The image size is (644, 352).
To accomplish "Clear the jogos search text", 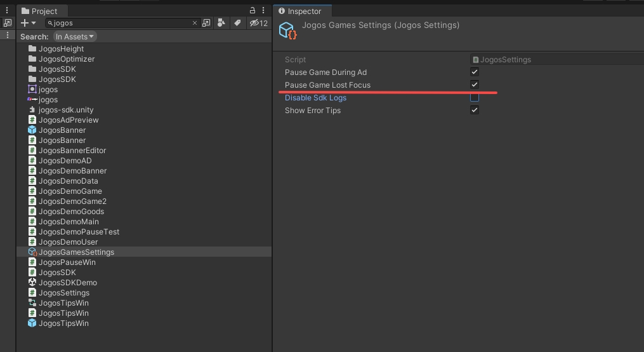I will [x=195, y=23].
